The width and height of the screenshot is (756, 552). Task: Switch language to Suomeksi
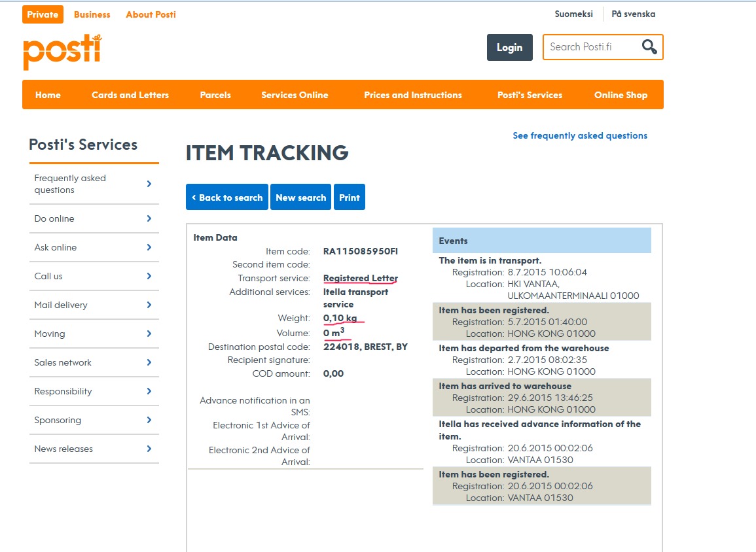pyautogui.click(x=574, y=14)
